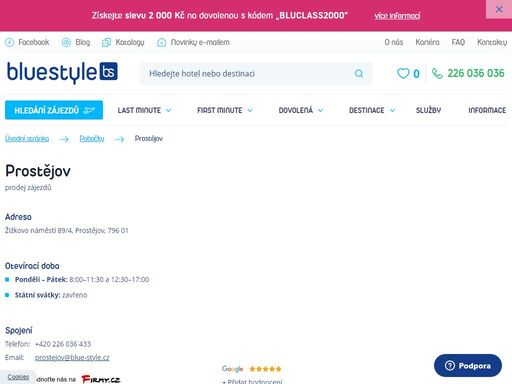Open the Dovolená menu
Screen dimensions: 512x384
[296, 110]
